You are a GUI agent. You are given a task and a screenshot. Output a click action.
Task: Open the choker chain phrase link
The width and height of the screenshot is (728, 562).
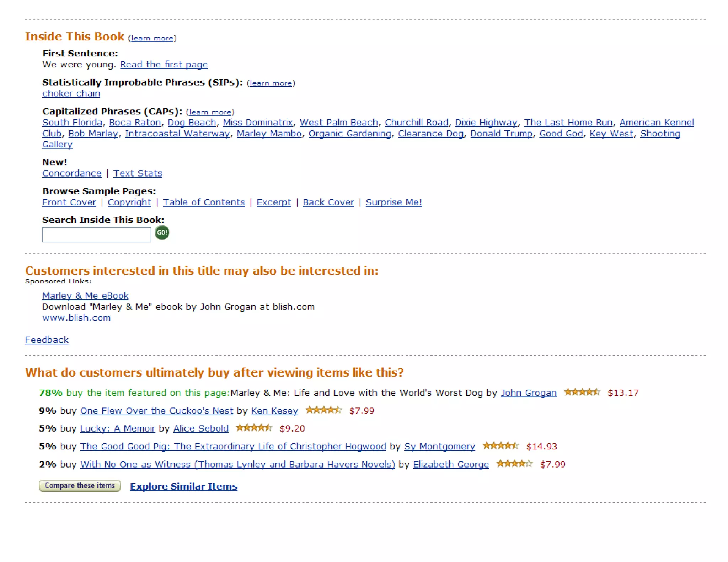coord(71,93)
